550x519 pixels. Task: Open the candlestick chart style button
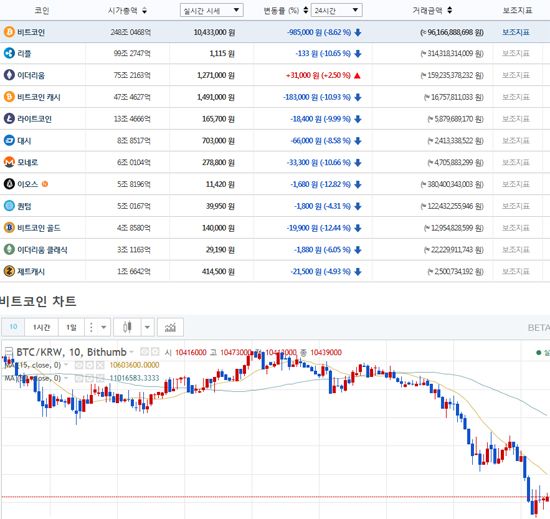127,327
